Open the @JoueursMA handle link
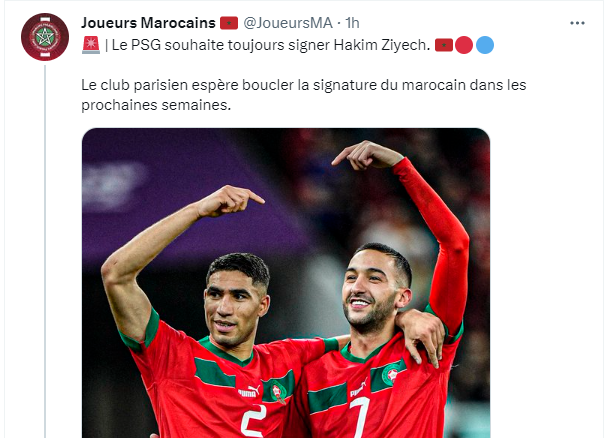Screen dimensions: 613x438 pos(288,23)
